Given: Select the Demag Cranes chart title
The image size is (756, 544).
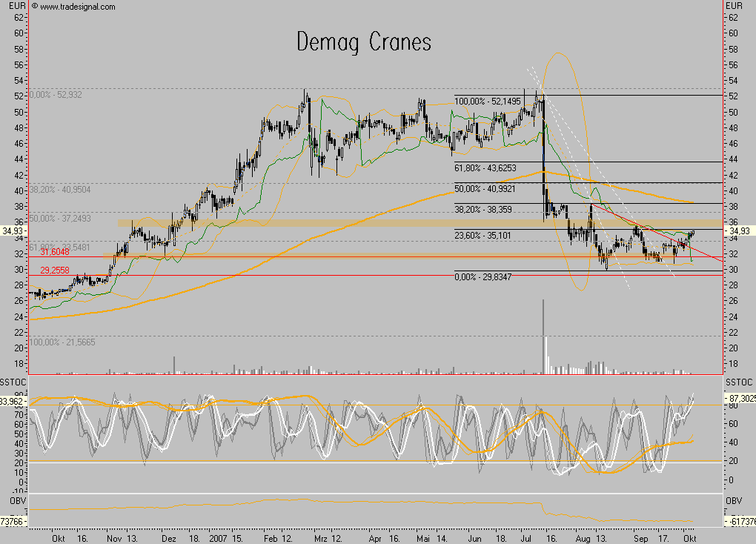Looking at the screenshot, I should [363, 42].
